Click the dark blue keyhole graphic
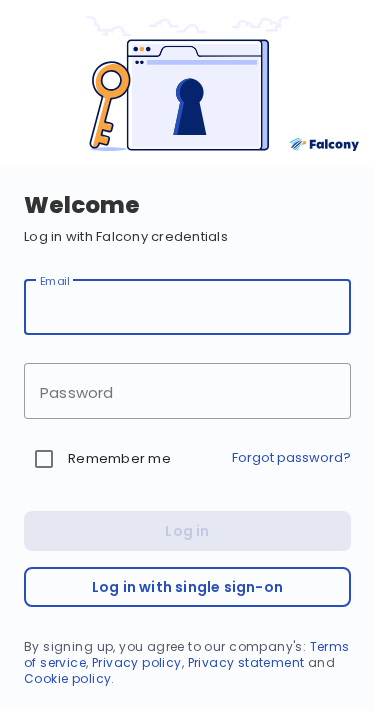375x711 pixels. pos(190,107)
